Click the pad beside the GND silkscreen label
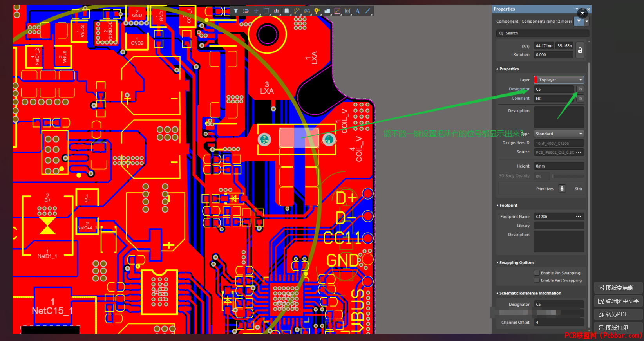 367,259
